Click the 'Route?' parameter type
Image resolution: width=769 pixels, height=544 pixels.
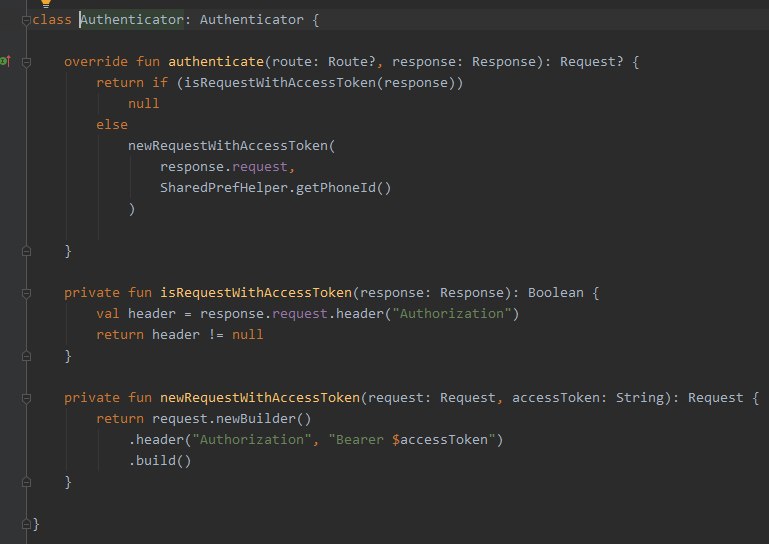coord(352,61)
